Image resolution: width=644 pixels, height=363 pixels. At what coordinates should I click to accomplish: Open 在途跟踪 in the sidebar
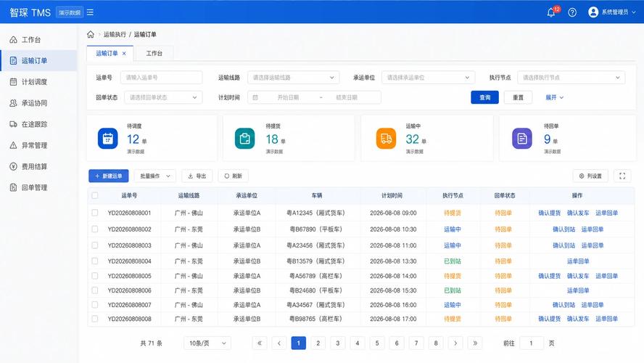[x=38, y=124]
